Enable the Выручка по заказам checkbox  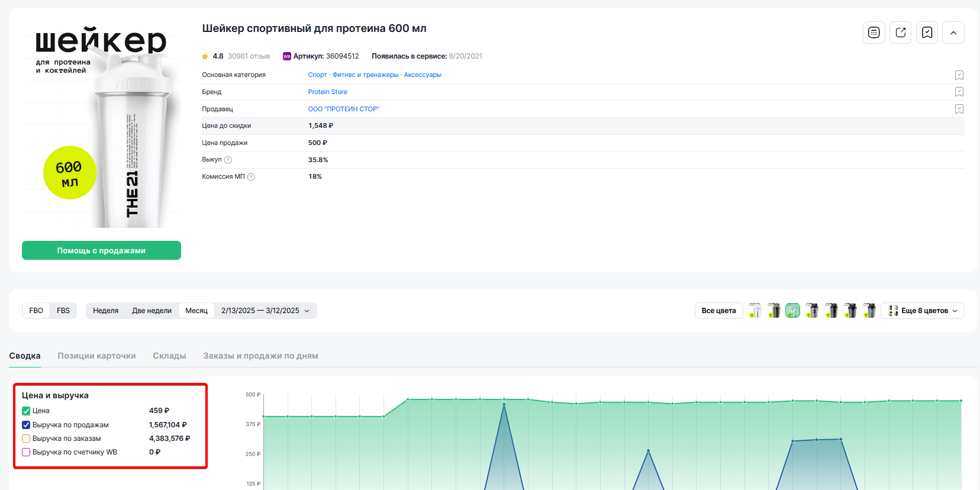[x=26, y=439]
